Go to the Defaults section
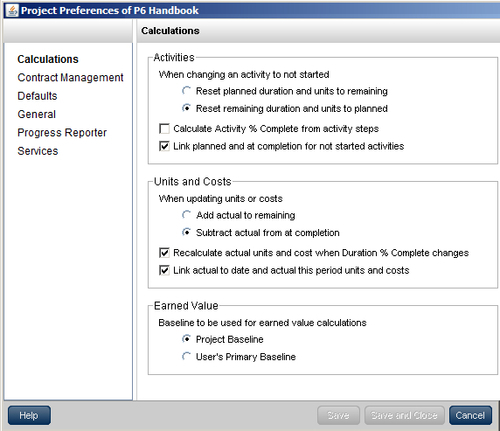This screenshot has width=500, height=431. (37, 96)
